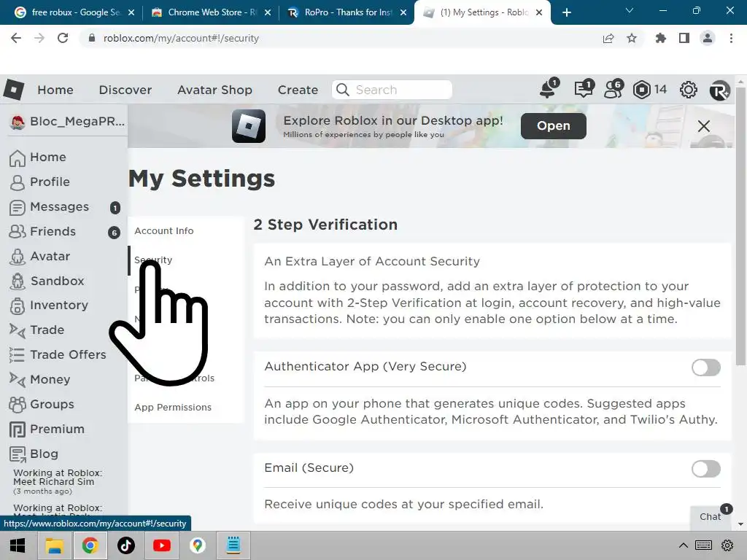Click the Roblox search field
The width and height of the screenshot is (747, 560).
[392, 90]
